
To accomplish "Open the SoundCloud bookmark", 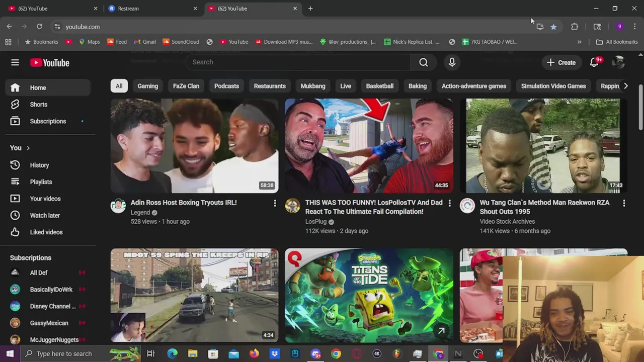I will click(x=181, y=42).
